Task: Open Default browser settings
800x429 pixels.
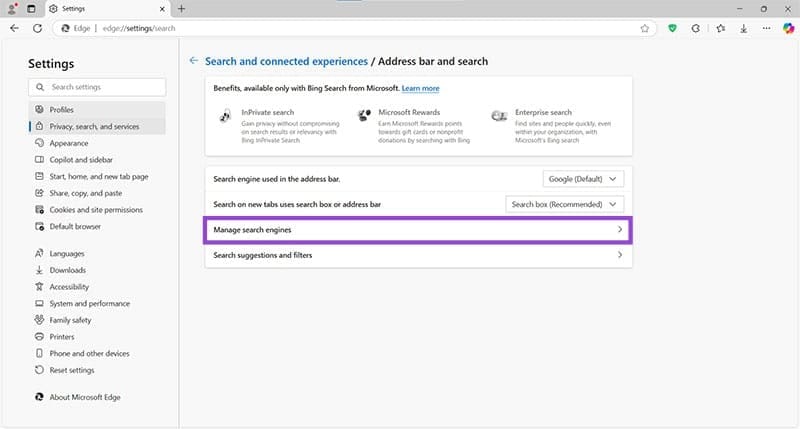Action: point(97,226)
